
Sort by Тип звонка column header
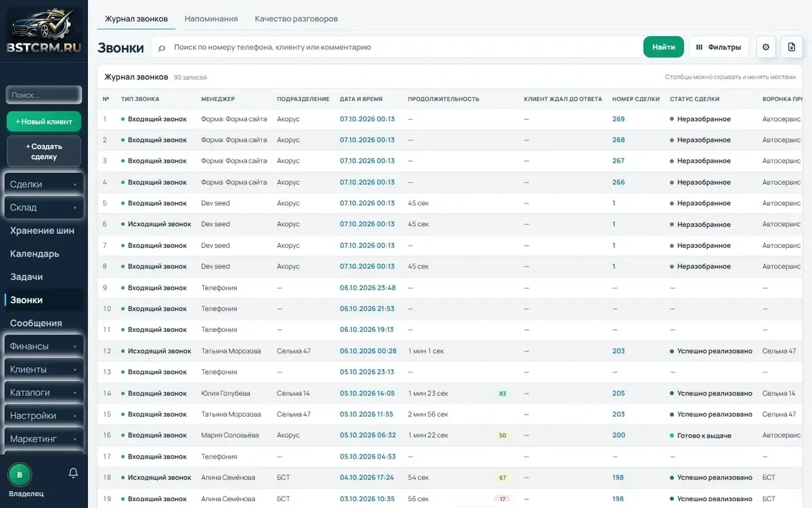(x=140, y=99)
